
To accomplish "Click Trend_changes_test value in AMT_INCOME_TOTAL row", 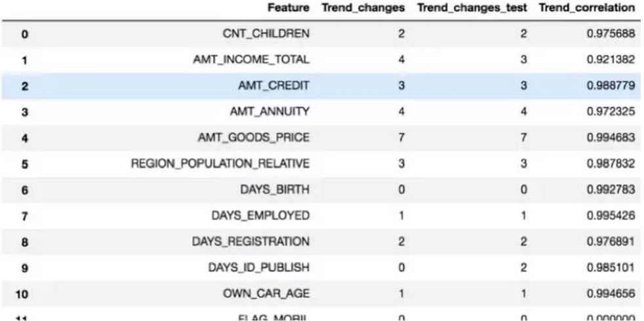I will pyautogui.click(x=523, y=60).
